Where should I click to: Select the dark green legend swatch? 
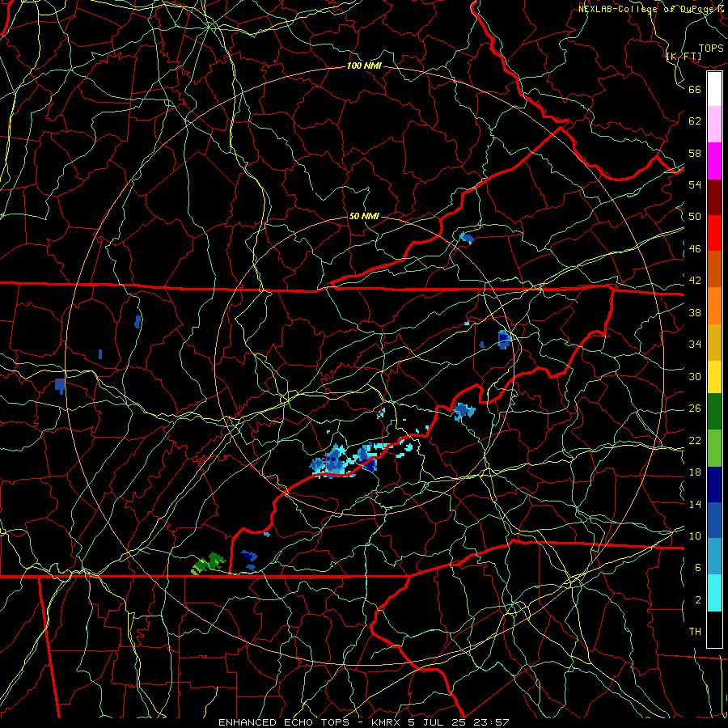[x=714, y=412]
